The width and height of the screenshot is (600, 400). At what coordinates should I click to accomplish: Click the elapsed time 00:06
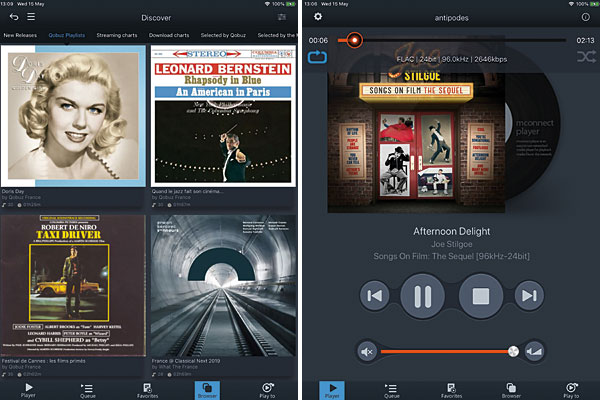pos(318,40)
